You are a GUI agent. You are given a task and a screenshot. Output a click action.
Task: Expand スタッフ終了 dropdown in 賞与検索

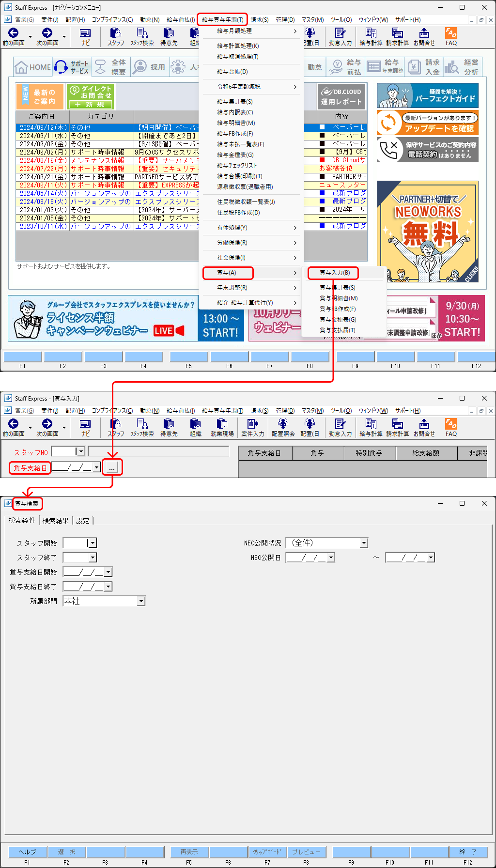(x=93, y=558)
